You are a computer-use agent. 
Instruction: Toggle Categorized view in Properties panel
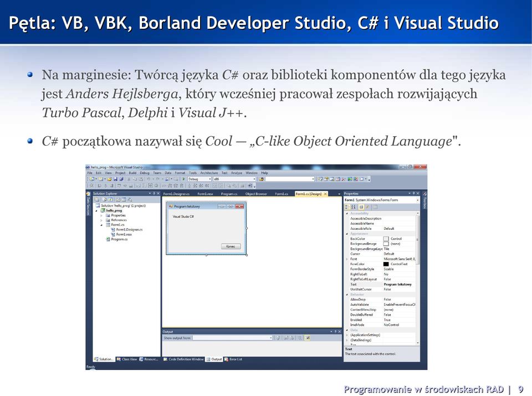coord(347,207)
